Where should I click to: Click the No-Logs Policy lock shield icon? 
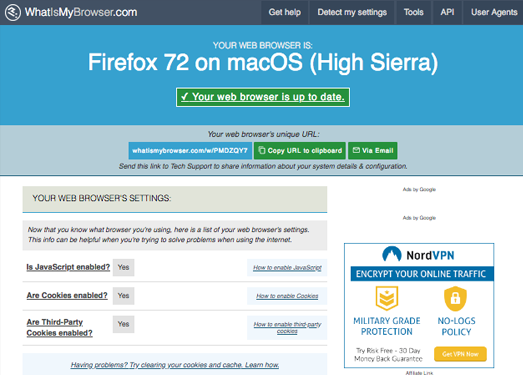[x=455, y=298]
